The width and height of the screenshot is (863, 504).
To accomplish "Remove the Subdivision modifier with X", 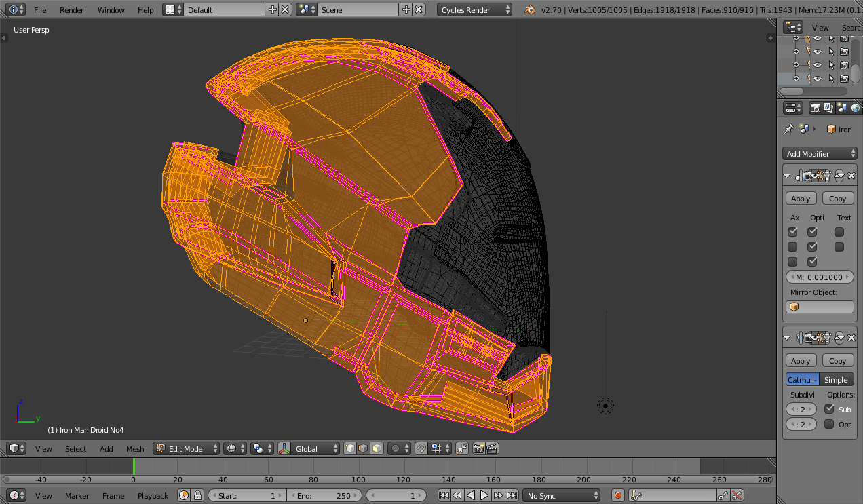I will [851, 337].
